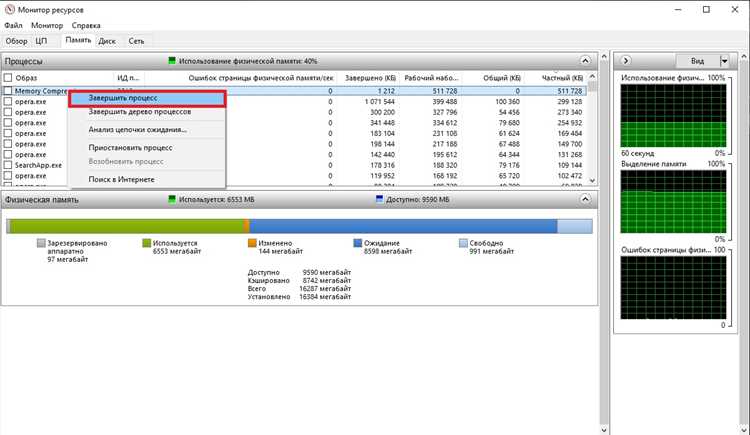Check the SearchApp.exe checkbox
This screenshot has height=435, width=750.
(x=8, y=165)
